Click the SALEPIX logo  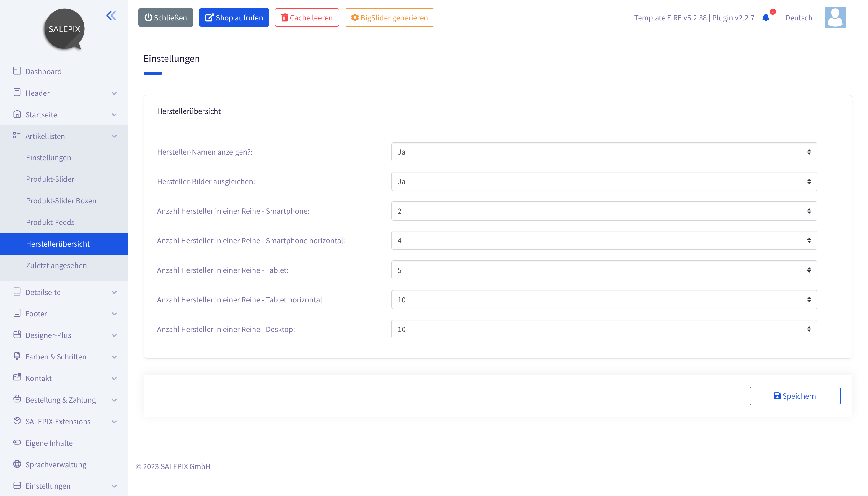pos(64,29)
